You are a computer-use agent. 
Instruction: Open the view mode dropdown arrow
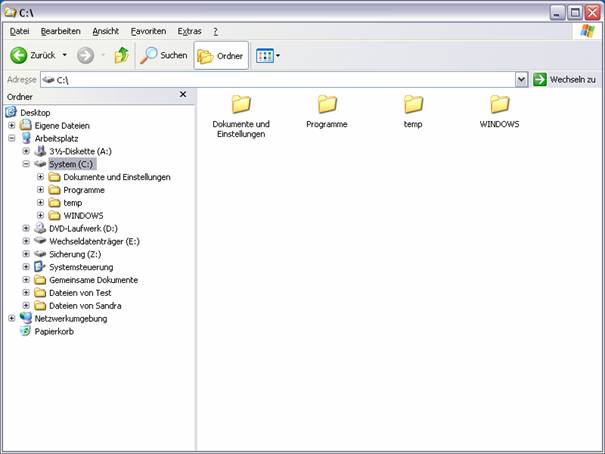[x=278, y=56]
